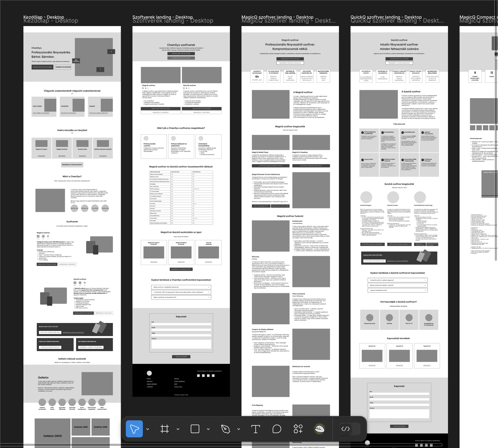The width and height of the screenshot is (498, 448).
Task: Select the Text tool
Action: point(255,429)
